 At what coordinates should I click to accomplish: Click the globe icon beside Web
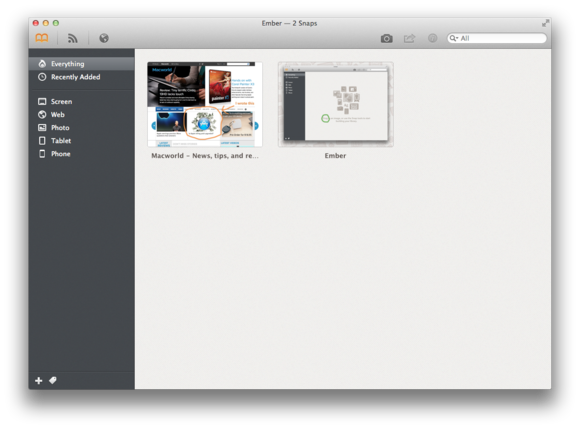[42, 115]
